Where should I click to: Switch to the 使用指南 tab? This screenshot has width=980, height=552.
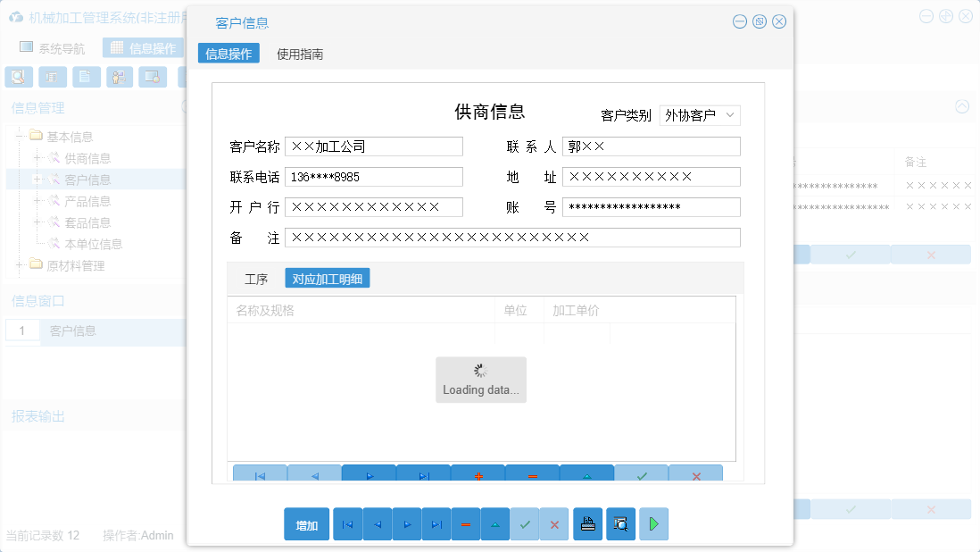(x=300, y=54)
